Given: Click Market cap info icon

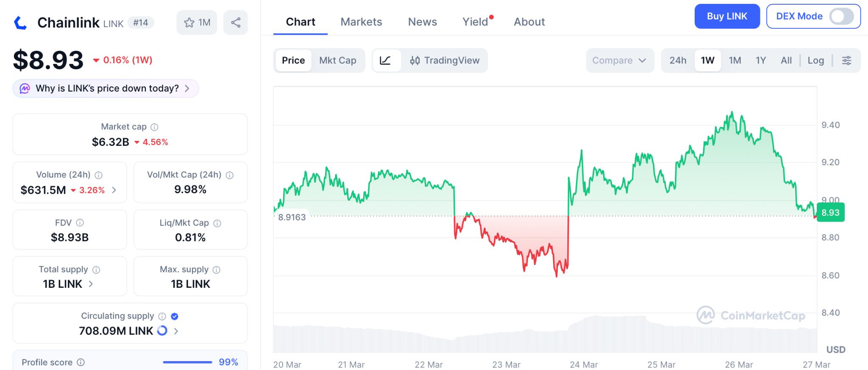Looking at the screenshot, I should pos(155,127).
